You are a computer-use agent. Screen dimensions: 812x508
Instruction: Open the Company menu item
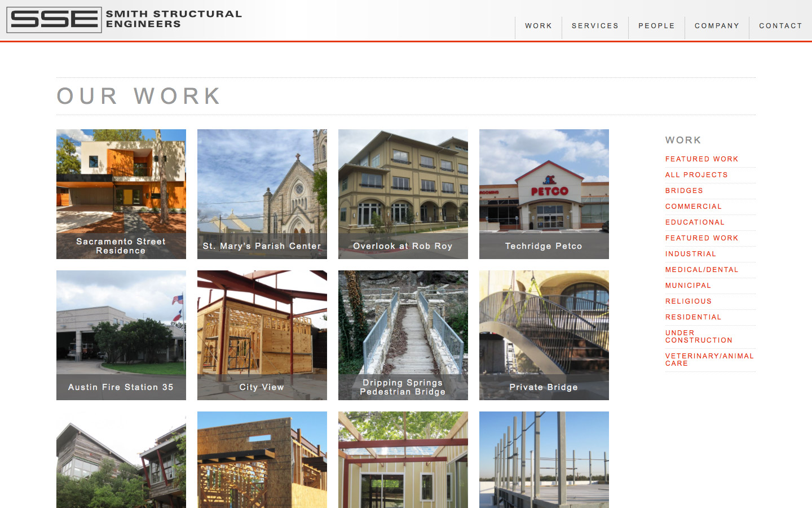coord(717,26)
